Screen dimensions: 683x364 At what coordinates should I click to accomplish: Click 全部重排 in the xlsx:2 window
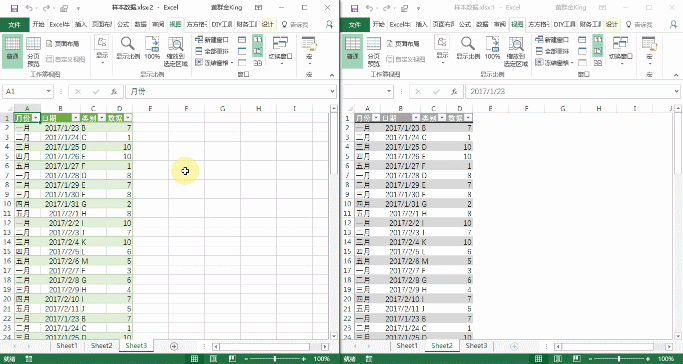coord(212,51)
